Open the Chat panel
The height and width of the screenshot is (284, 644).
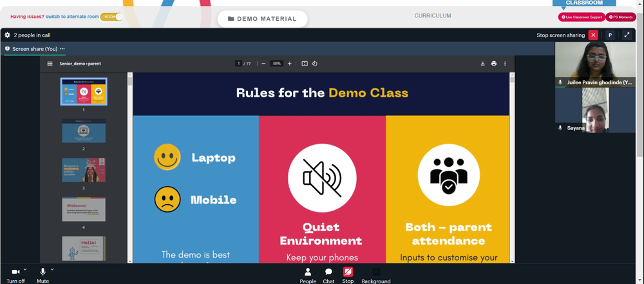pyautogui.click(x=328, y=276)
